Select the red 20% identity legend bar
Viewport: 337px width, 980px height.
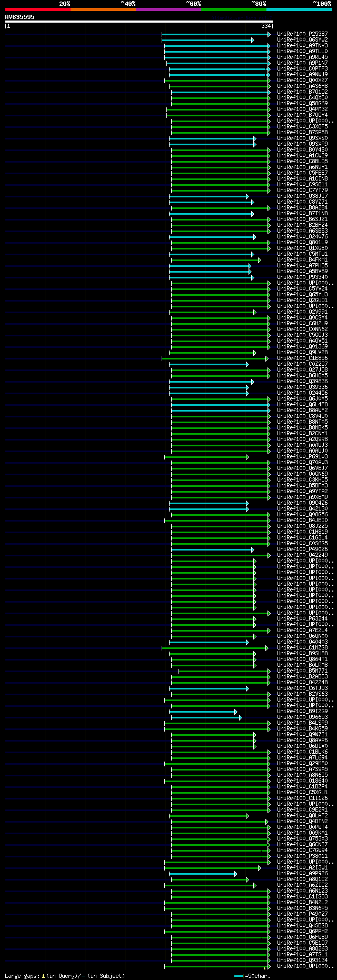[x=38, y=9]
